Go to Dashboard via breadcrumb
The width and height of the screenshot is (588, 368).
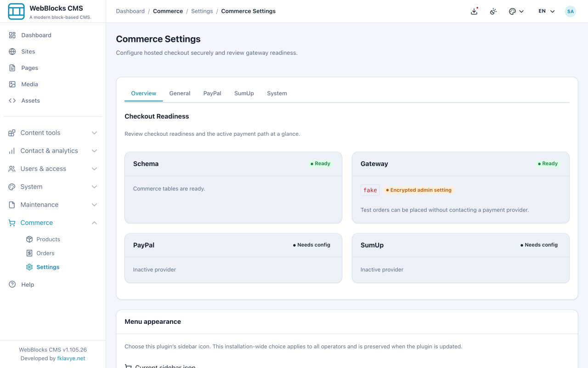130,11
